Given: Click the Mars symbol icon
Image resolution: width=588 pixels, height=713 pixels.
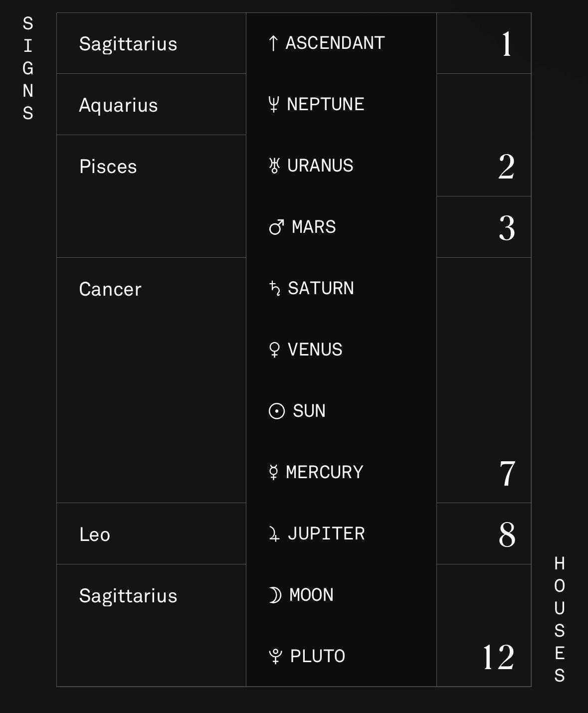Looking at the screenshot, I should click(276, 227).
